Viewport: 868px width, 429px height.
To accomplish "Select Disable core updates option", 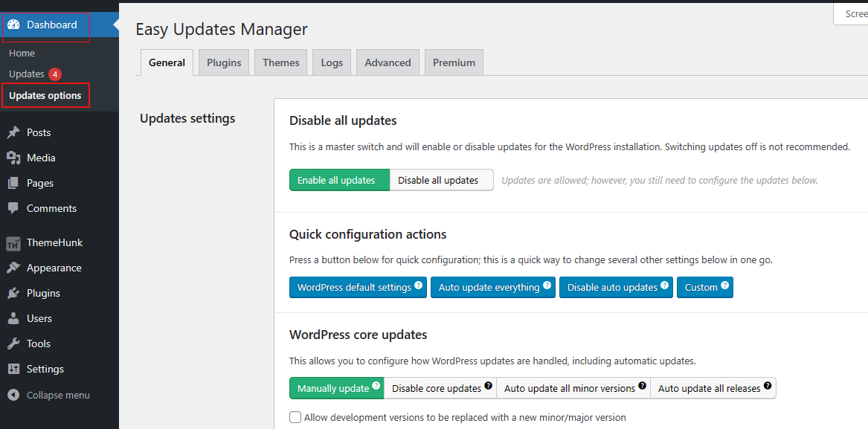I will pyautogui.click(x=437, y=388).
